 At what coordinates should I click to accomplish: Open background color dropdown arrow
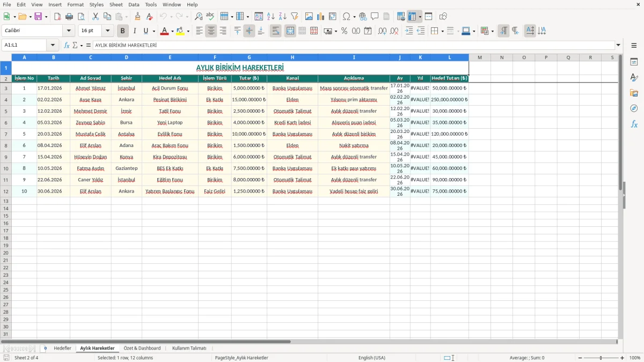pos(188,31)
